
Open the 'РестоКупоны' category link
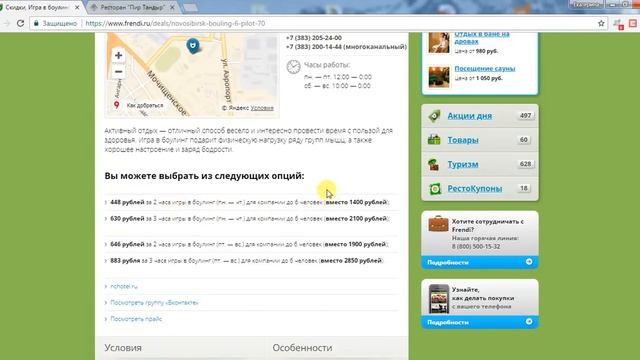pos(474,189)
